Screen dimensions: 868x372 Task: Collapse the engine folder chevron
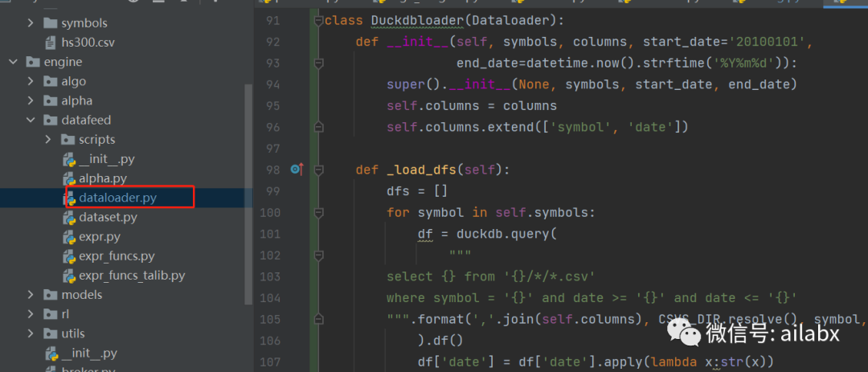[14, 62]
